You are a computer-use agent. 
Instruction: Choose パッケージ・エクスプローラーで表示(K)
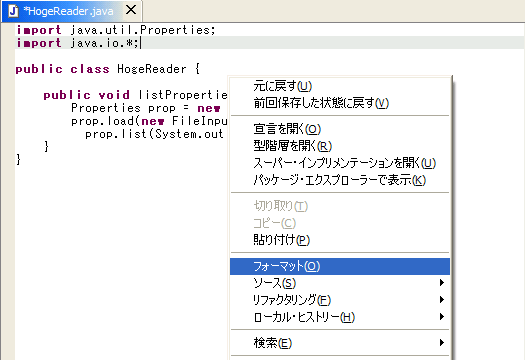click(x=340, y=180)
